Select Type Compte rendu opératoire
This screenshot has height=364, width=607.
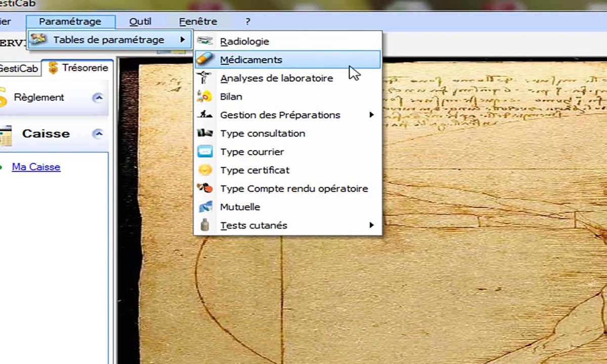(288, 189)
